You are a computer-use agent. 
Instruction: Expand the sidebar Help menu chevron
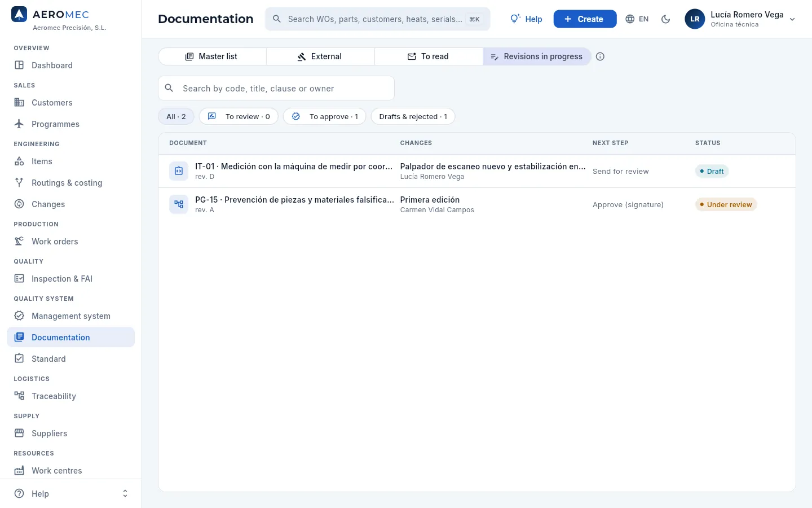coord(125,494)
